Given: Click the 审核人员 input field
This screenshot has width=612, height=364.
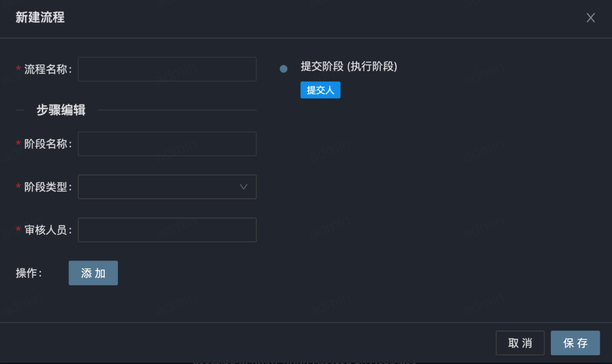Looking at the screenshot, I should [167, 230].
